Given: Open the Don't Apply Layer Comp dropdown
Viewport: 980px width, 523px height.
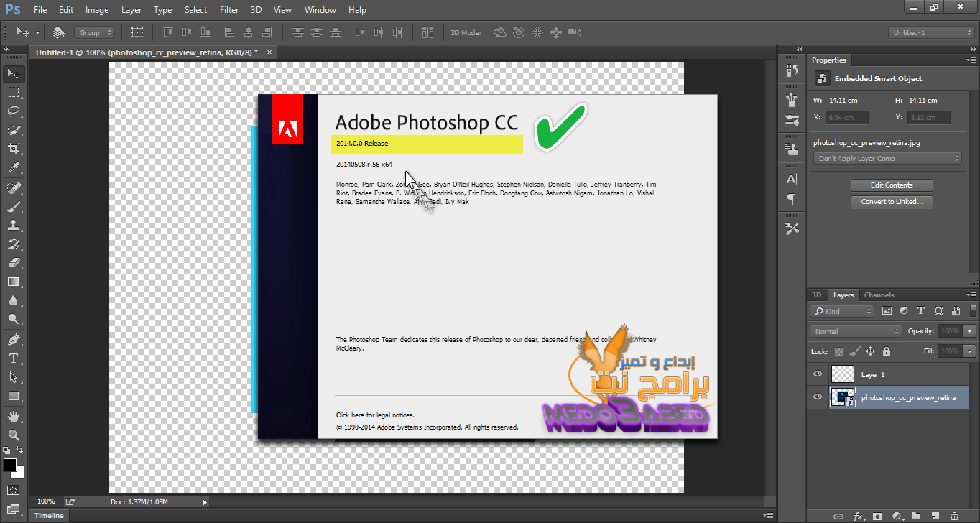Looking at the screenshot, I should 888,158.
